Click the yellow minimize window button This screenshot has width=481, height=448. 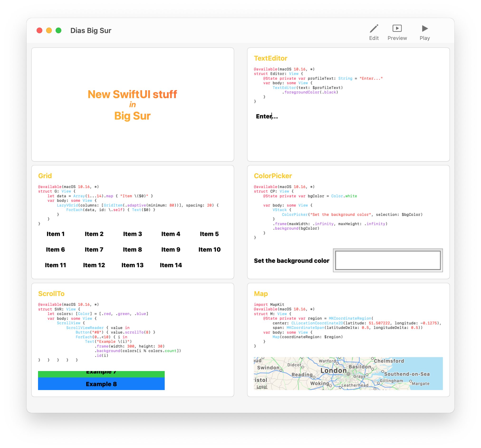(x=49, y=30)
